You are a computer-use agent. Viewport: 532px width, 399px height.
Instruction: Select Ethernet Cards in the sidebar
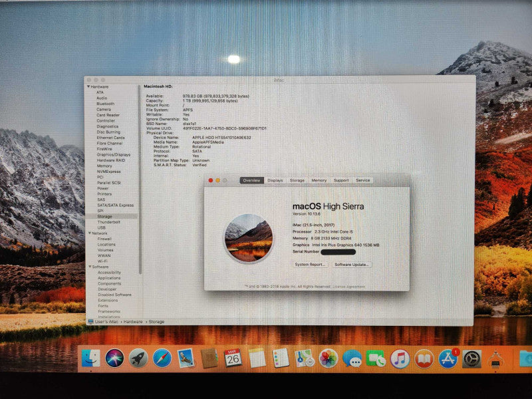pyautogui.click(x=110, y=138)
